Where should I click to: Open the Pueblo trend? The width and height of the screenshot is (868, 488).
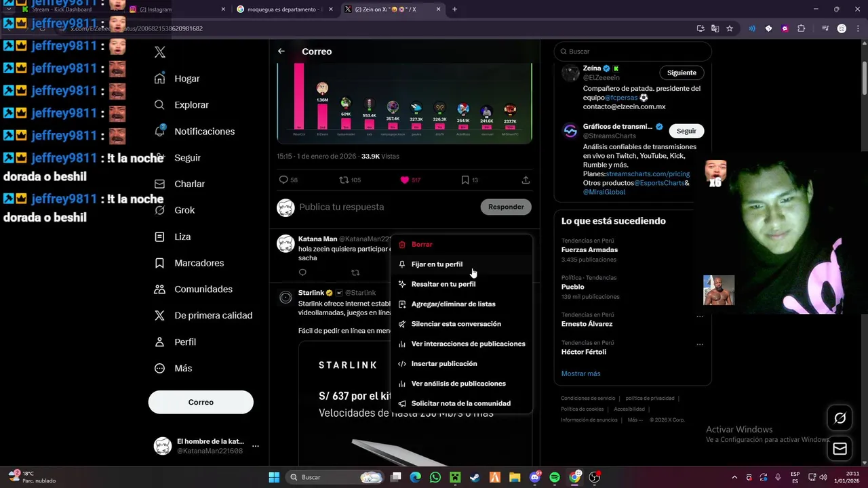click(x=573, y=287)
